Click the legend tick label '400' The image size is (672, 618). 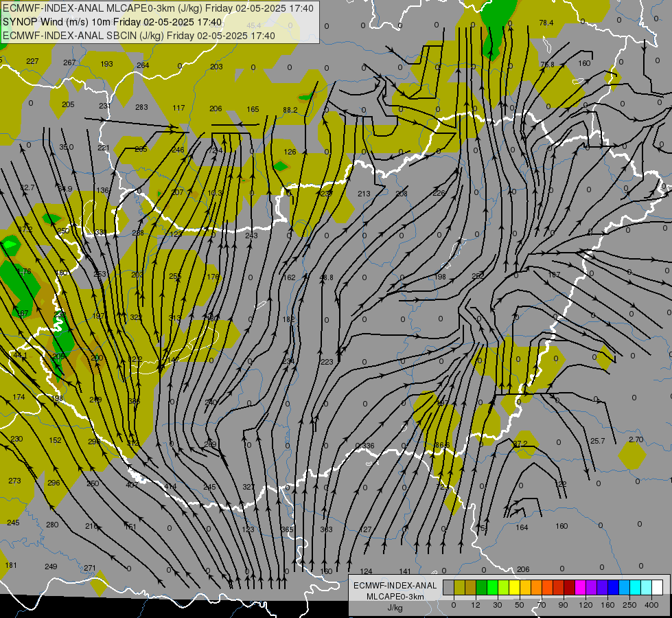[651, 605]
